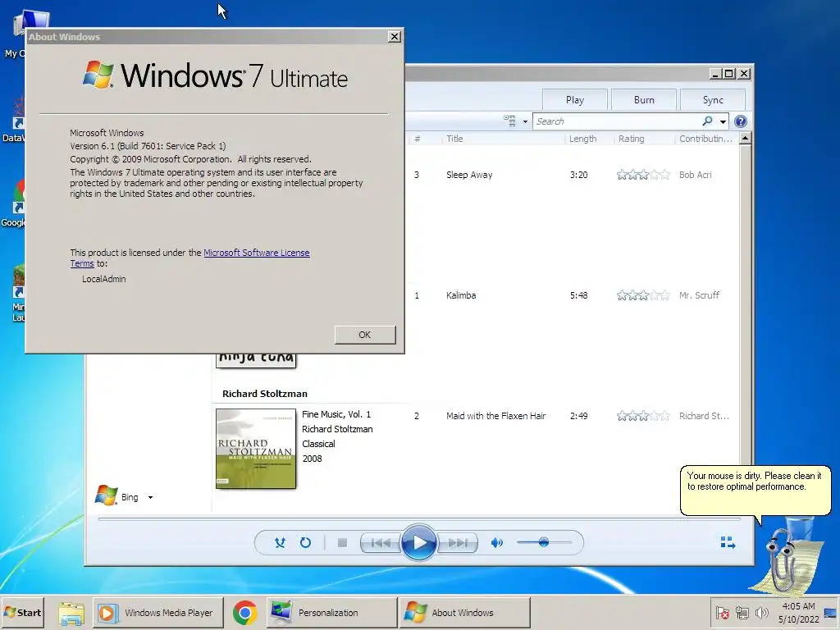The image size is (840, 630).
Task: Click the Richard Stoltzman artist heading
Action: coord(265,394)
